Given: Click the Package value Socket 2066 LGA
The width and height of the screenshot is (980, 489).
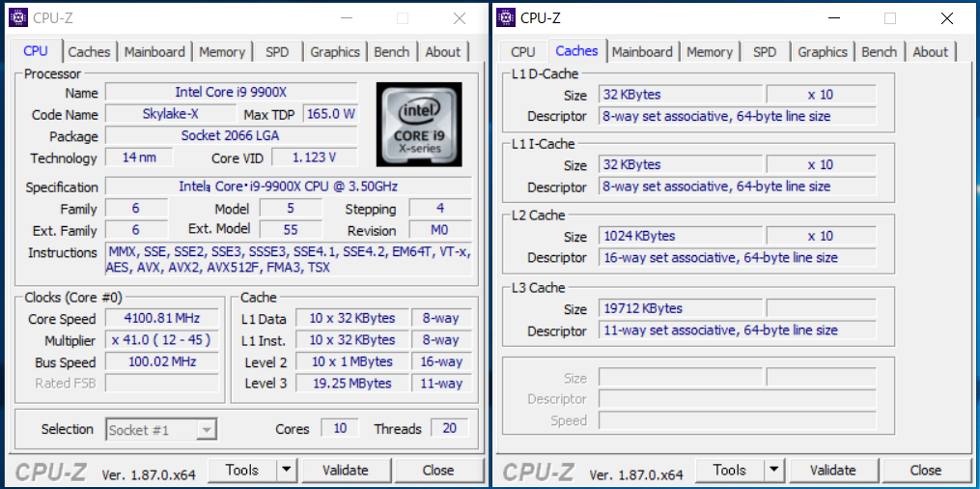Looking at the screenshot, I should pyautogui.click(x=232, y=135).
